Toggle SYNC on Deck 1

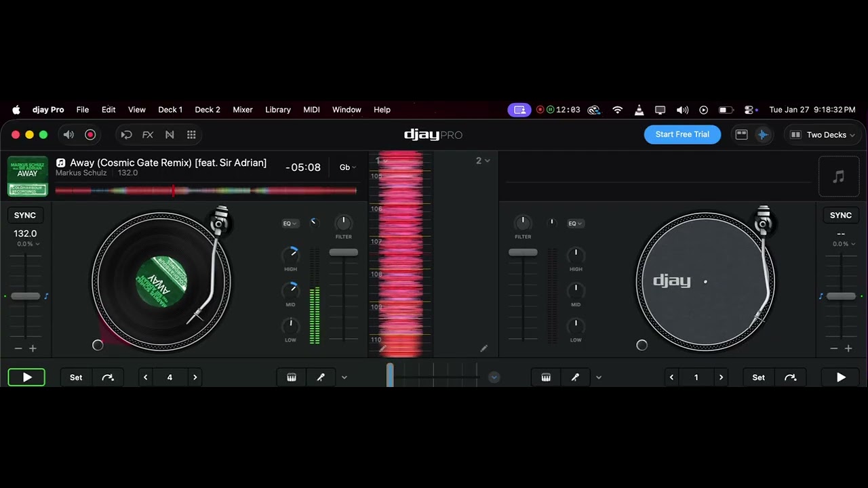(25, 216)
